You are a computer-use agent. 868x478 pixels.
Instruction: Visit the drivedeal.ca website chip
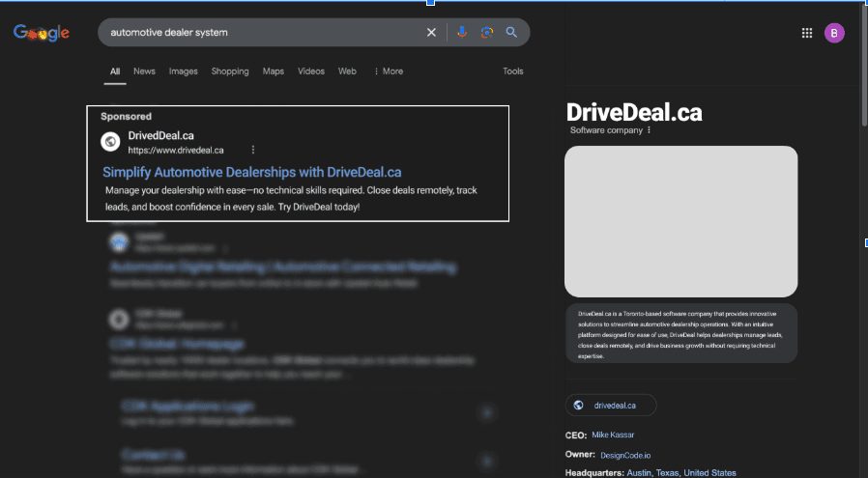point(611,405)
